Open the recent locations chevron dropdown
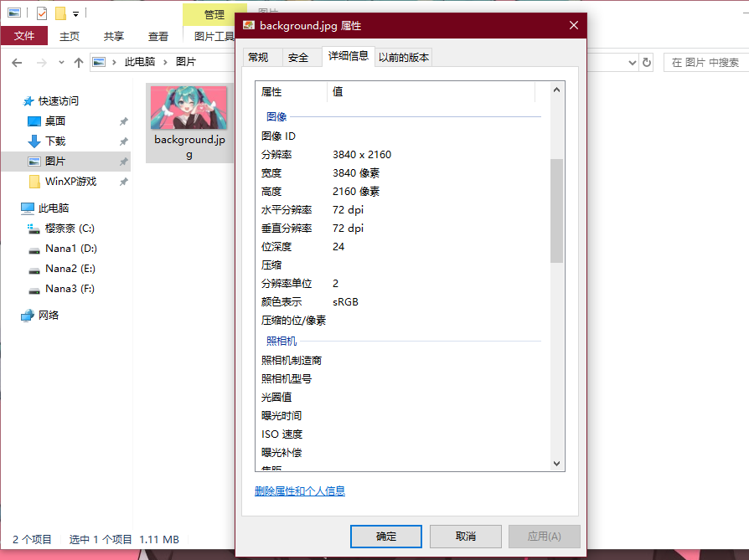Viewport: 749px width, 560px height. (60, 62)
